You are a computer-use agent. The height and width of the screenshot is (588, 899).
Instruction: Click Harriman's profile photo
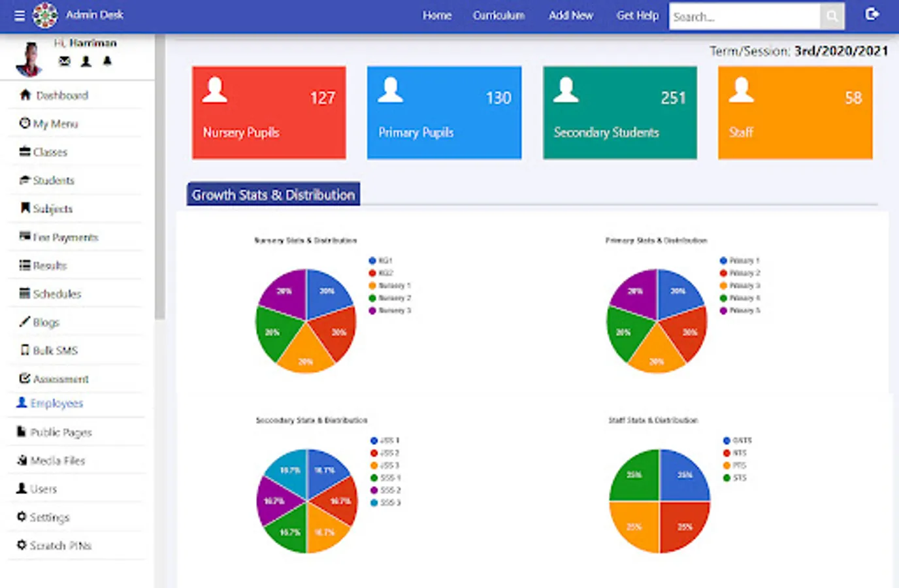[29, 59]
